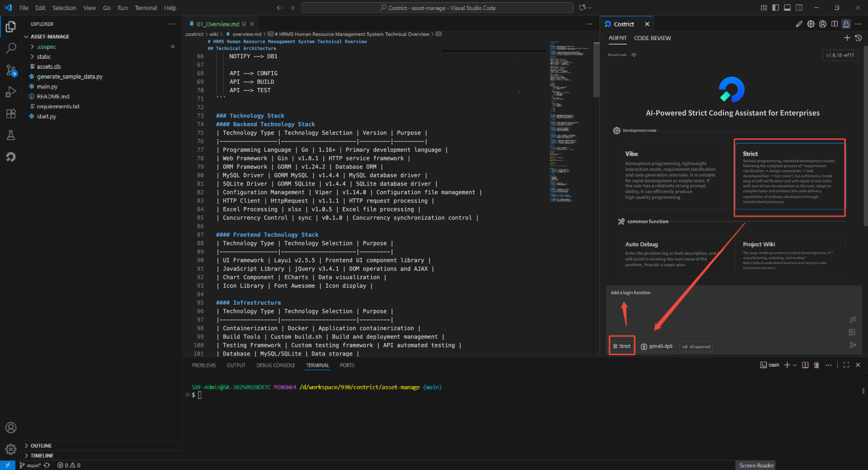
Task: Open the Terminal menu in menu bar
Action: [x=145, y=8]
